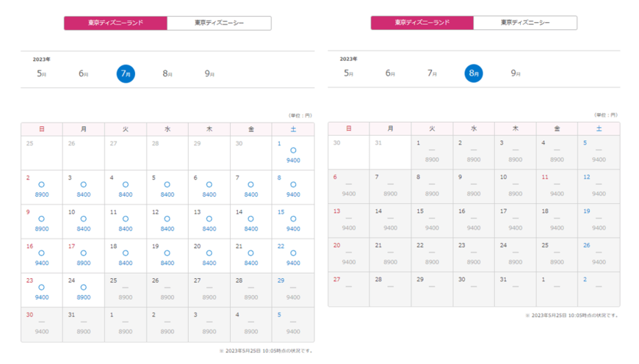
Task: Click the availability circle on July 8
Action: coord(293,185)
